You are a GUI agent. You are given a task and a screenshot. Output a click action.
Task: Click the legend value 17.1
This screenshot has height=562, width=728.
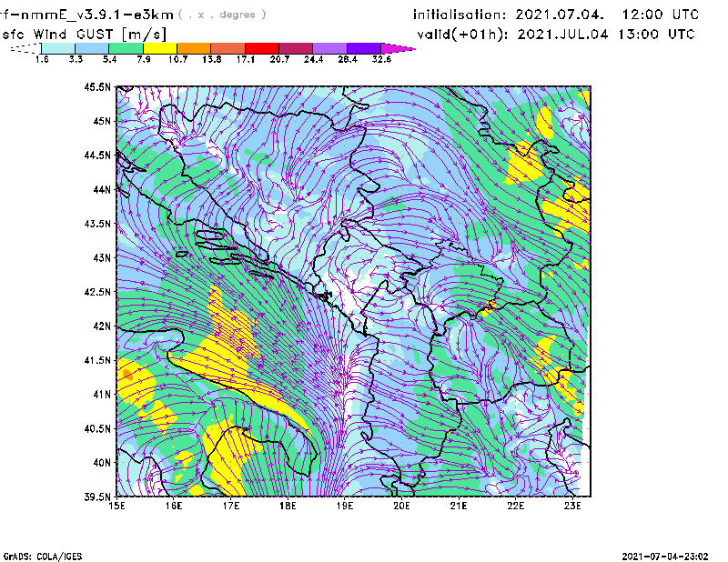click(246, 59)
